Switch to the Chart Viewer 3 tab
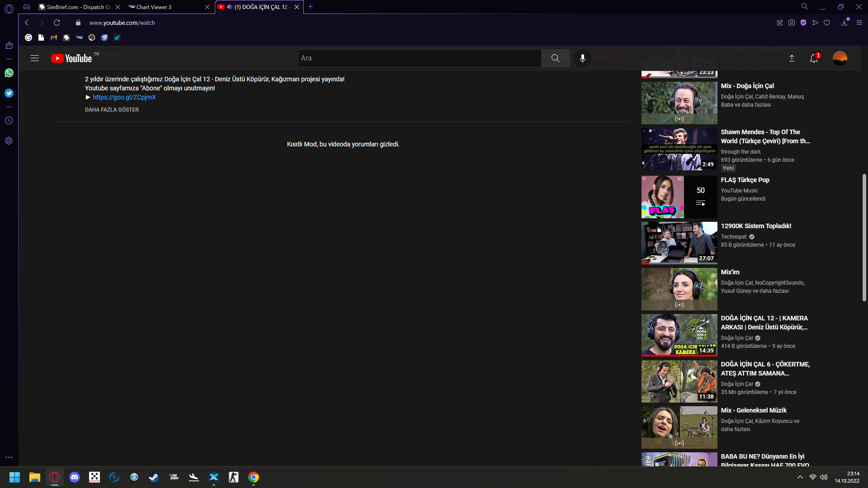The width and height of the screenshot is (868, 488). (x=154, y=7)
